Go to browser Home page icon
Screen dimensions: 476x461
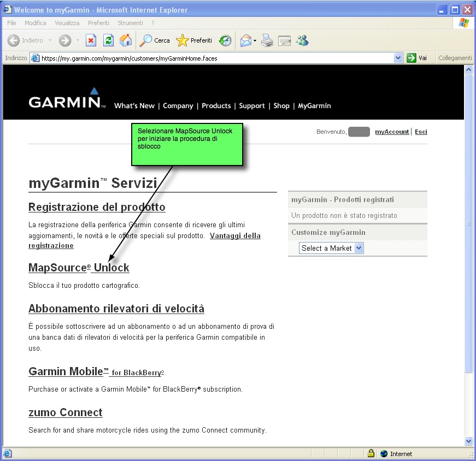(126, 40)
